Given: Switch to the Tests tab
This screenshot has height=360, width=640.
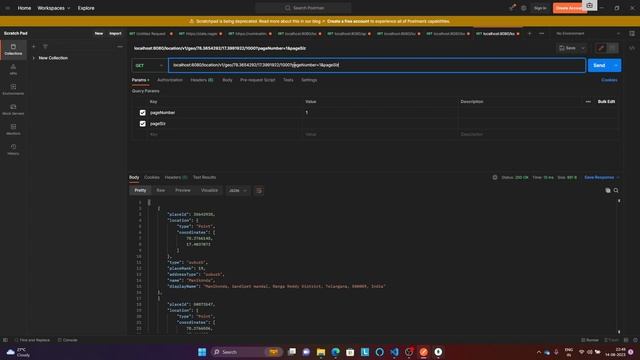Looking at the screenshot, I should [x=288, y=80].
